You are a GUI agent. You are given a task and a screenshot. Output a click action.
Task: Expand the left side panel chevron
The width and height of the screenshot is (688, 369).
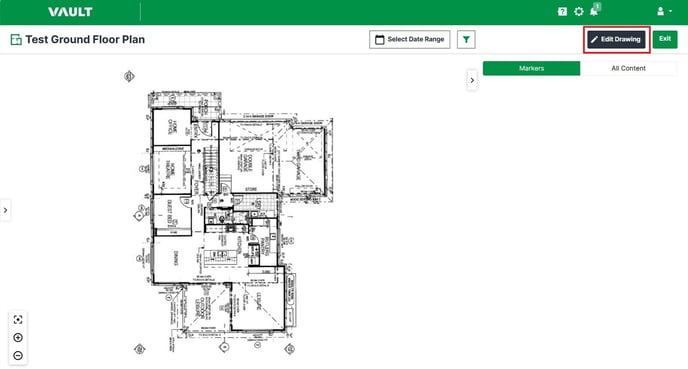(x=5, y=210)
